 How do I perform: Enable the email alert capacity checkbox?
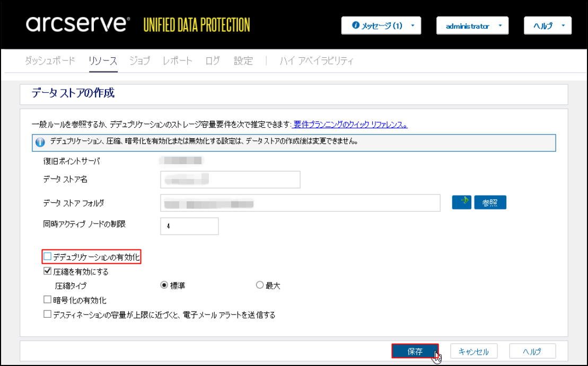click(x=48, y=314)
